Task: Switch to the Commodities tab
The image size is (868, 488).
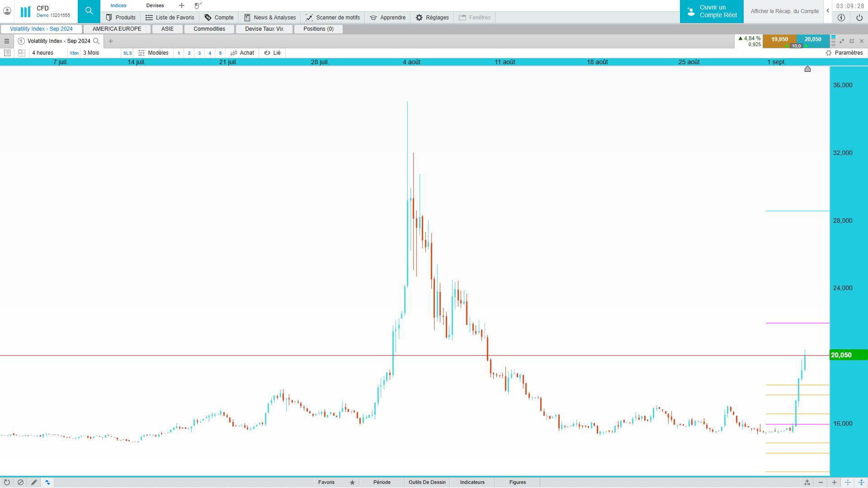Action: click(209, 29)
